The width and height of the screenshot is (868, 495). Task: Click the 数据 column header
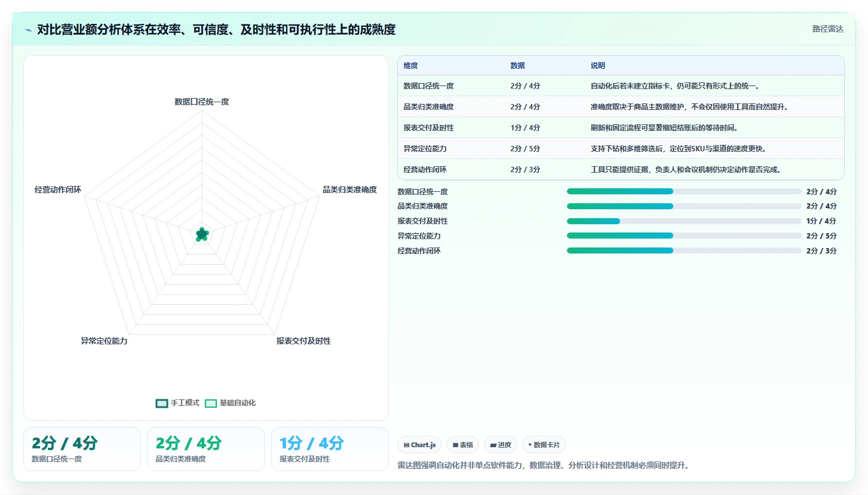click(517, 66)
